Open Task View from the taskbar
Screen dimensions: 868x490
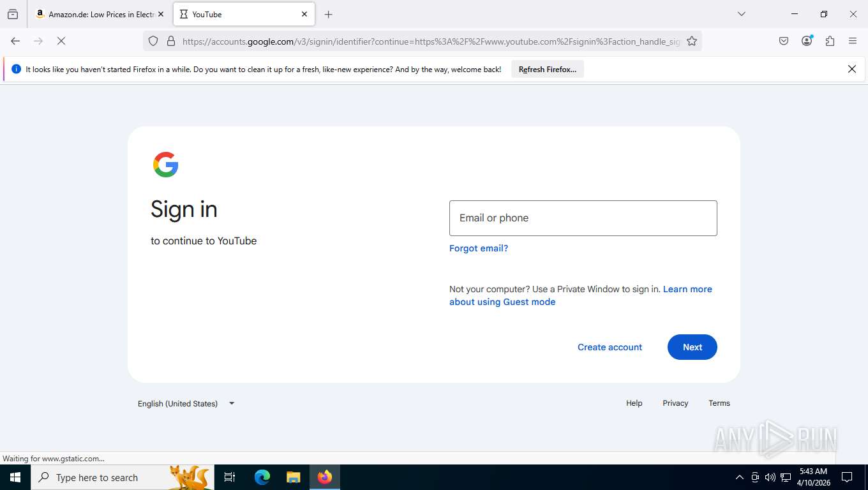point(230,477)
